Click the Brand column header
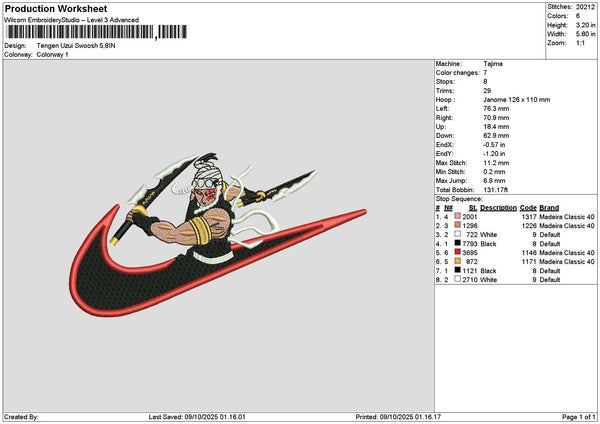This screenshot has width=600, height=424. pos(549,208)
